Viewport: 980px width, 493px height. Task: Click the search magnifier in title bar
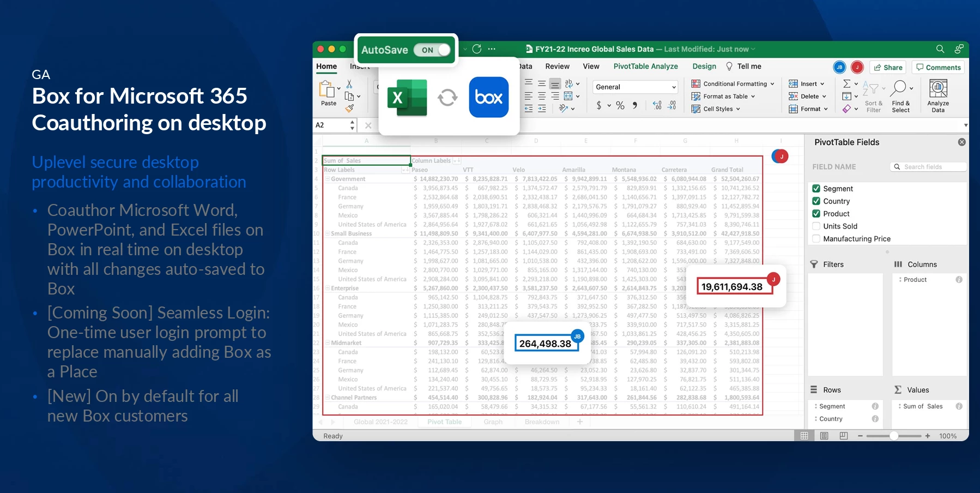coord(940,49)
